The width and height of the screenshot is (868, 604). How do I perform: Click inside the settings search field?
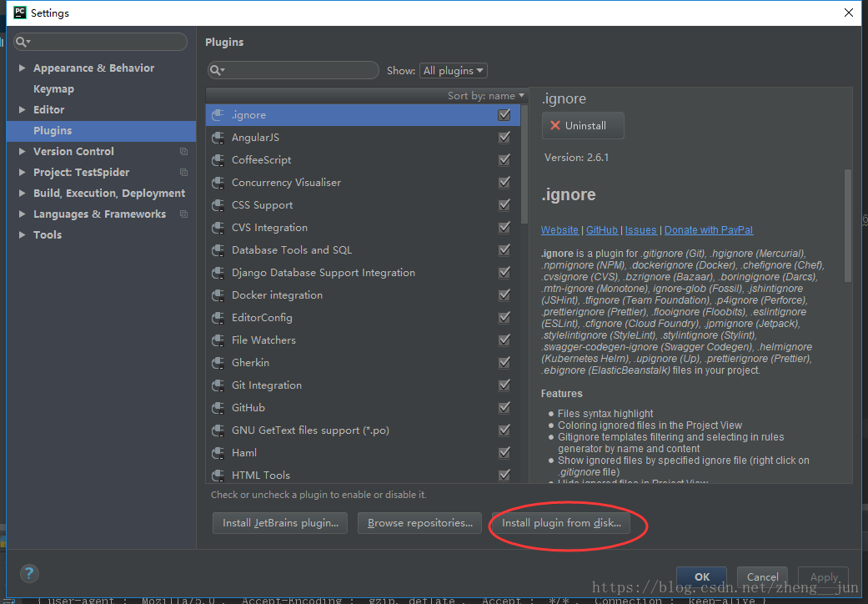(x=100, y=42)
